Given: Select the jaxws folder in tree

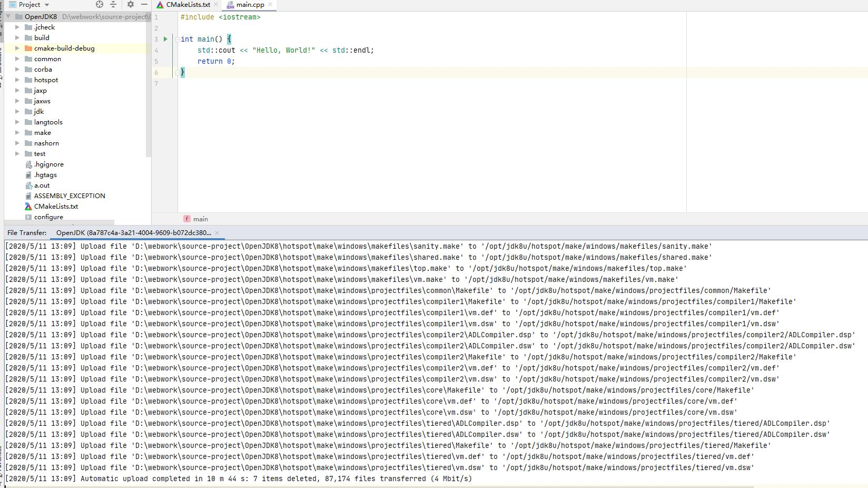Looking at the screenshot, I should (42, 101).
